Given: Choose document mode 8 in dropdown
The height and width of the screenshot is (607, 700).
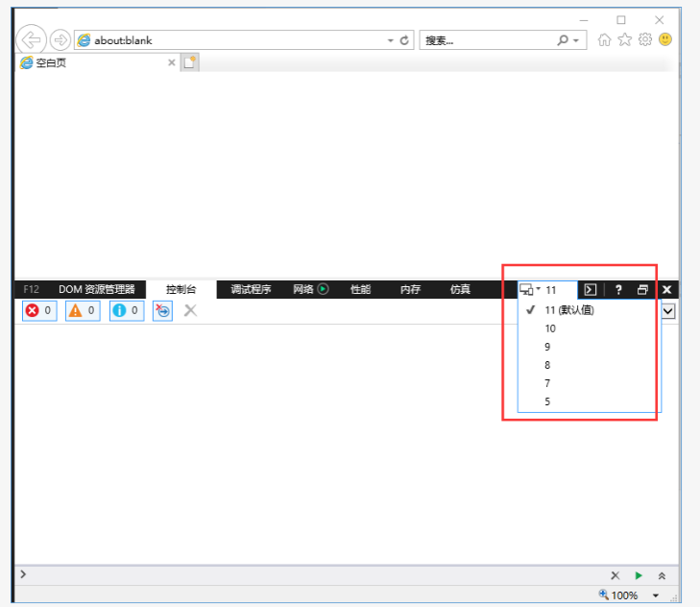Looking at the screenshot, I should click(x=548, y=365).
